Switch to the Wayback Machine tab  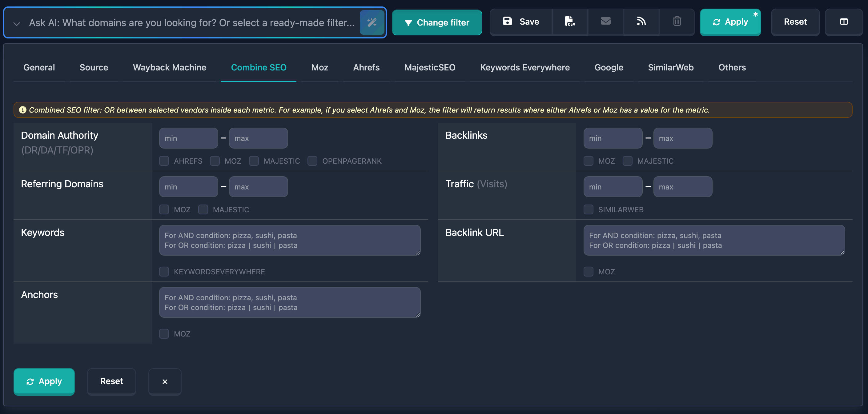(170, 67)
